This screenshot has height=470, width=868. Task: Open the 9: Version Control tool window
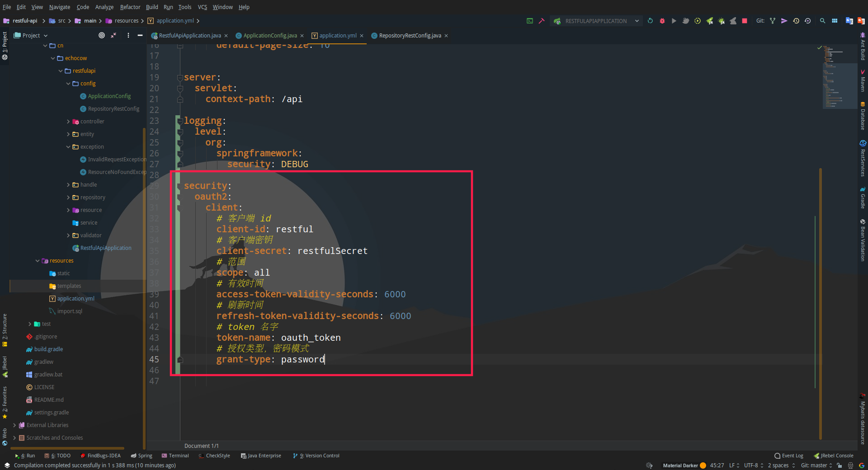pyautogui.click(x=316, y=456)
